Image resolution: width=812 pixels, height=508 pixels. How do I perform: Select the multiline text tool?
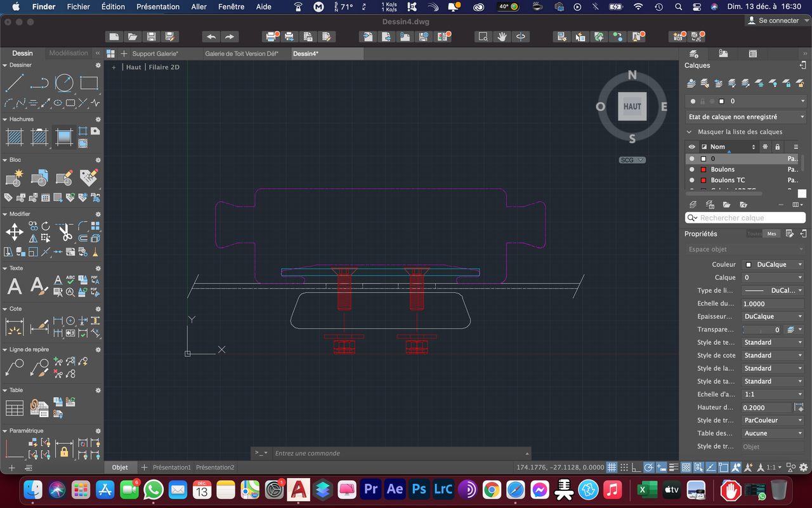pos(15,286)
